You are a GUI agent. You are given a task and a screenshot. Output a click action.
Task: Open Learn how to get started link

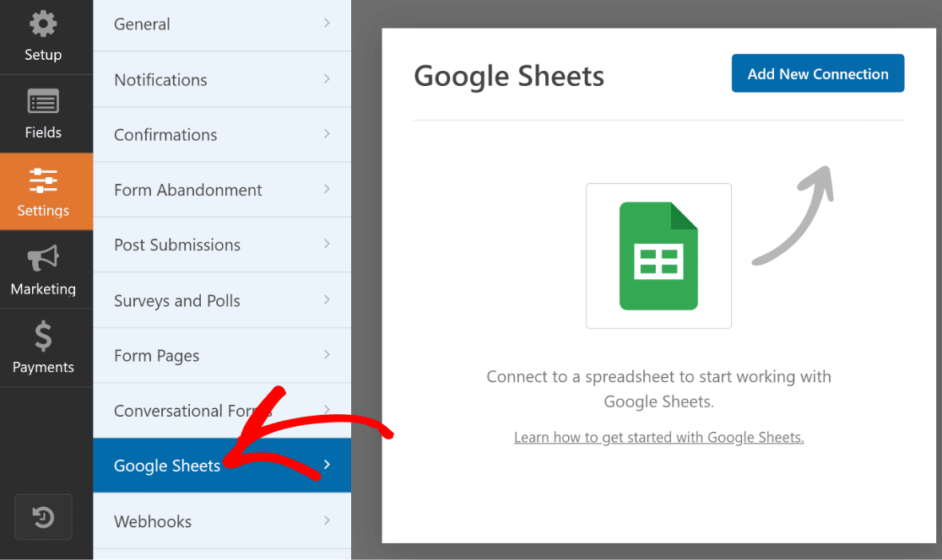[658, 437]
